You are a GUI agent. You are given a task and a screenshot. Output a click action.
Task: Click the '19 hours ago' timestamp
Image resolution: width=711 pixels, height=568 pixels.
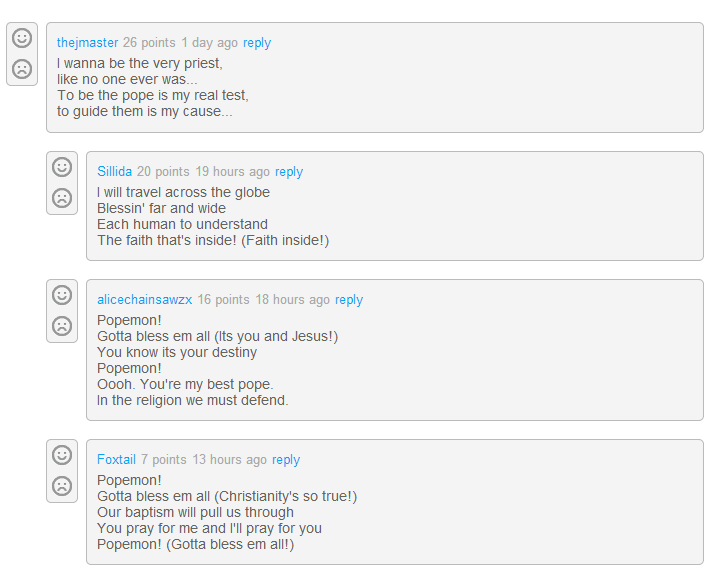point(232,172)
